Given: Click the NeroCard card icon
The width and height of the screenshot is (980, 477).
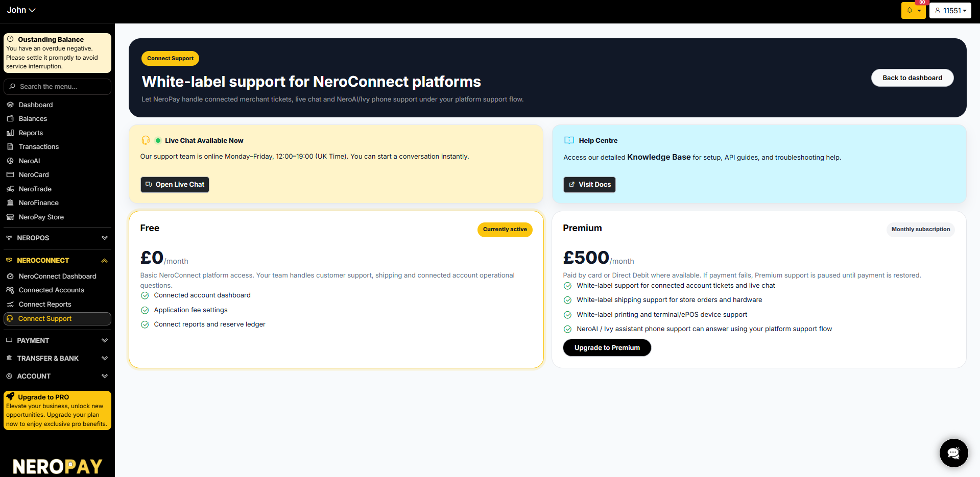Looking at the screenshot, I should point(10,174).
